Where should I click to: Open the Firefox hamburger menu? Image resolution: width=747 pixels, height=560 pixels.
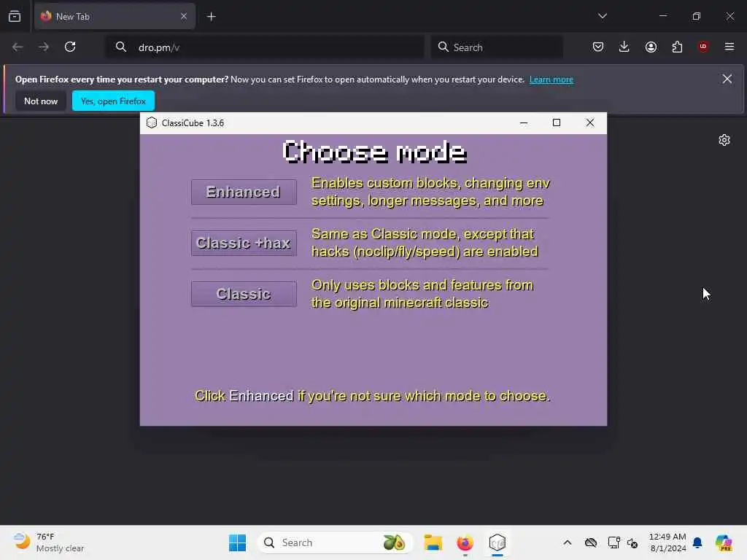click(x=729, y=47)
